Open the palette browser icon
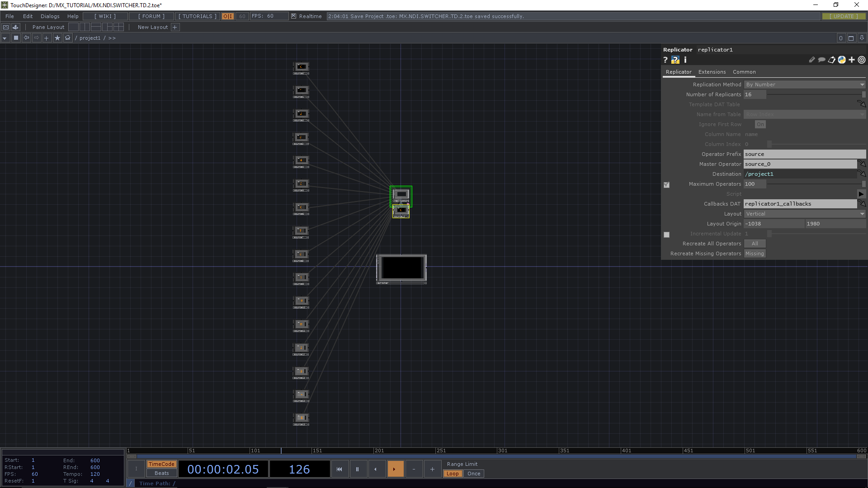Viewport: 868px width, 488px height. tap(15, 27)
